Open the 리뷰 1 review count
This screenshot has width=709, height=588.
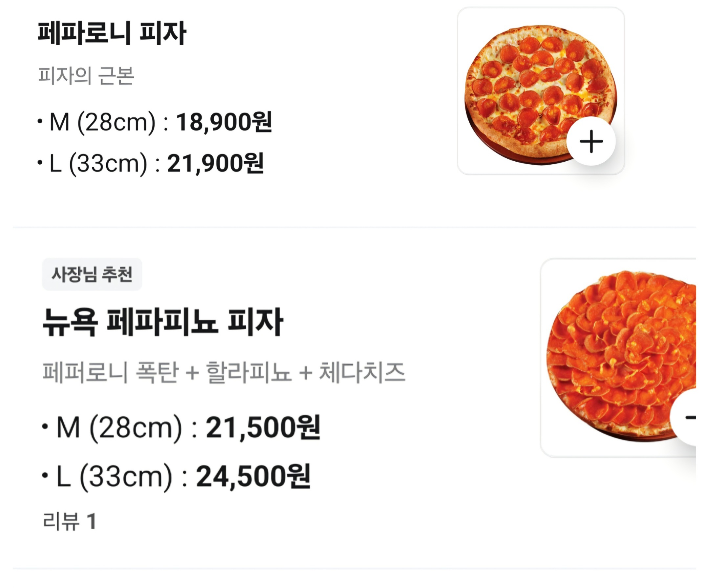70,521
